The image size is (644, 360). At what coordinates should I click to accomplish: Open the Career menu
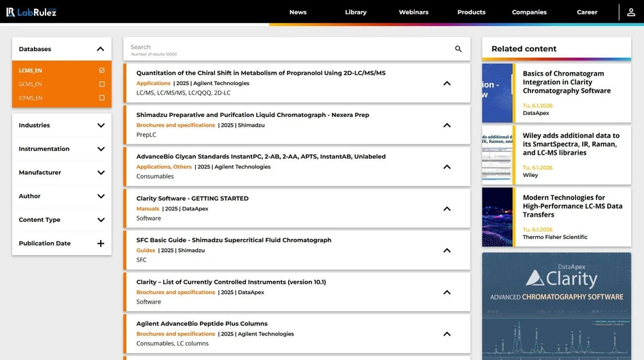tap(587, 12)
